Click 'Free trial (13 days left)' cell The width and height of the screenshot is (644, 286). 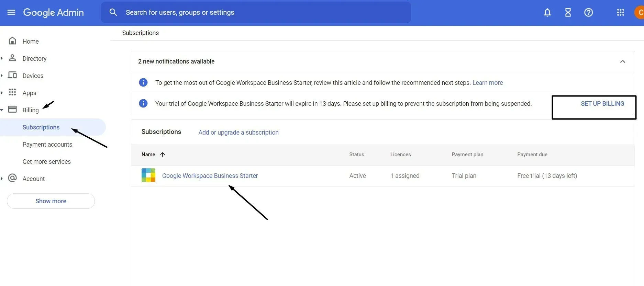pos(547,176)
